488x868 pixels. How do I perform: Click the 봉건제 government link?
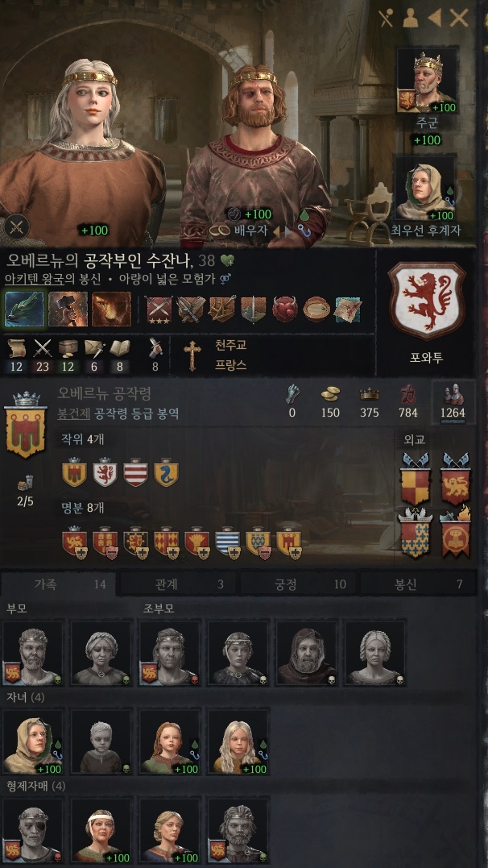point(73,414)
